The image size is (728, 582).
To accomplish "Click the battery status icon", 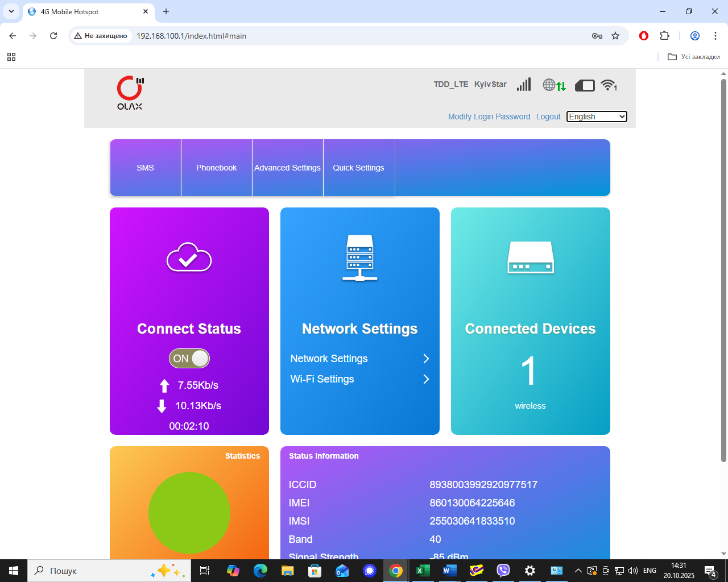I will pos(584,85).
